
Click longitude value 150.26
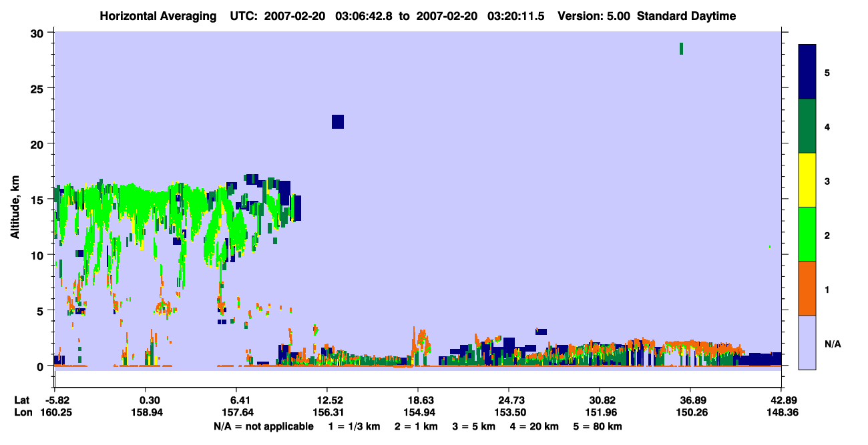coord(691,413)
